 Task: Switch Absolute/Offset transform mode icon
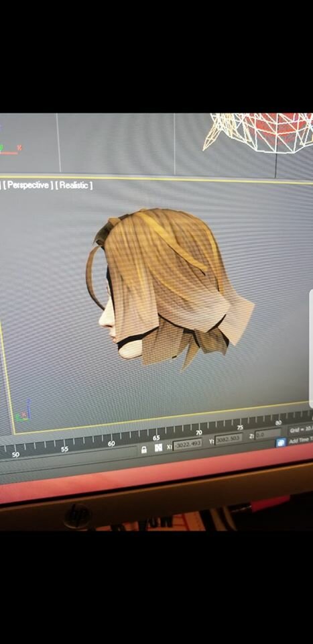(158, 447)
